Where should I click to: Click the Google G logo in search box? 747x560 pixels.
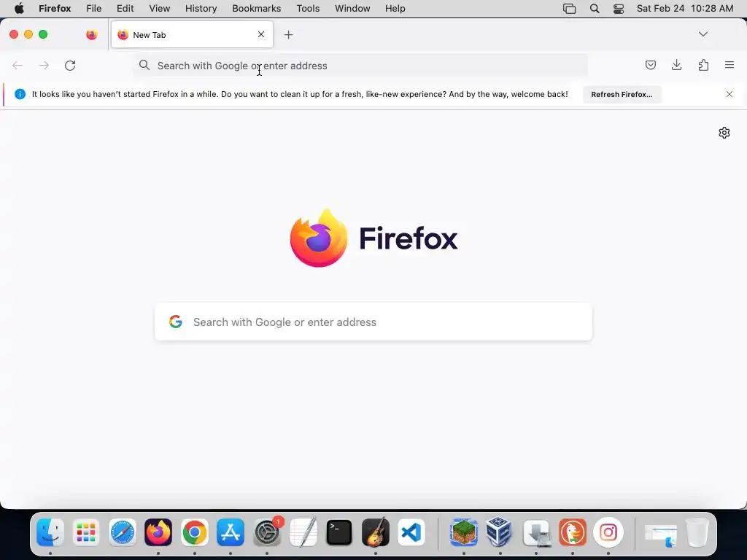pyautogui.click(x=176, y=322)
